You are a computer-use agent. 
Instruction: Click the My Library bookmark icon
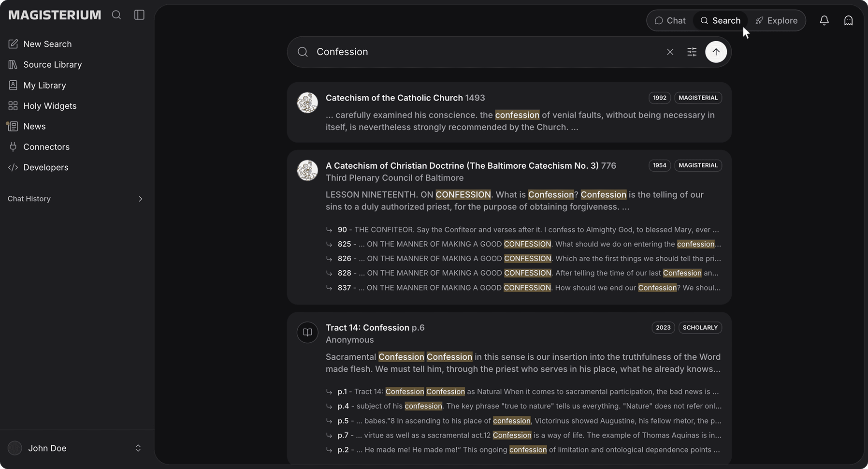[x=13, y=85]
